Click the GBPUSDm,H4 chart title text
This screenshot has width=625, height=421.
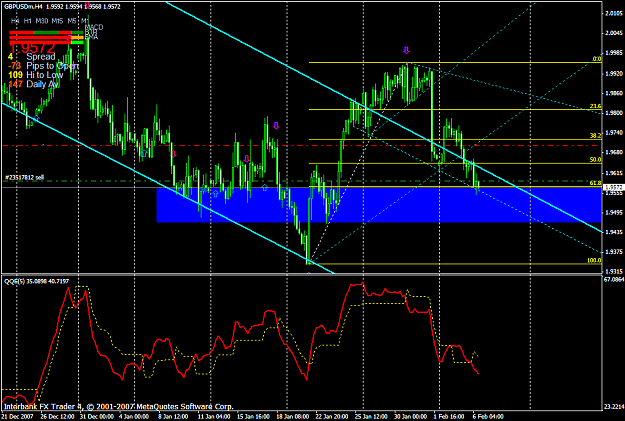coord(23,7)
